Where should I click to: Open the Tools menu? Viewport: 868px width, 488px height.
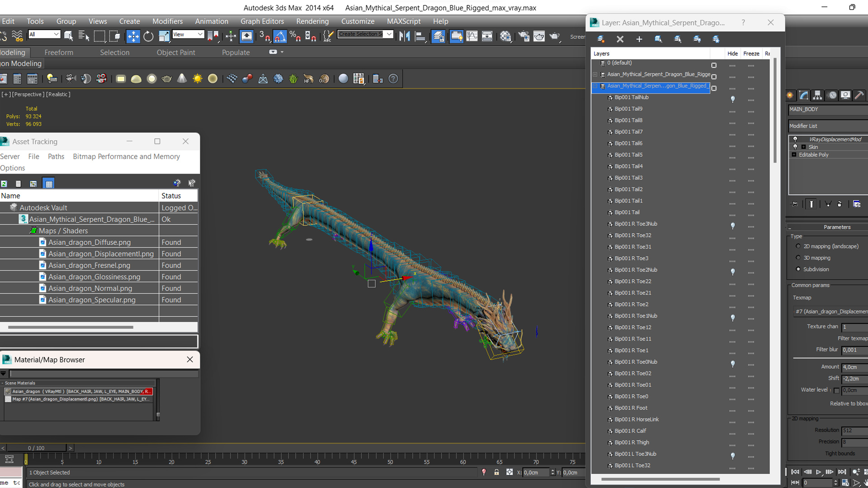coord(35,21)
